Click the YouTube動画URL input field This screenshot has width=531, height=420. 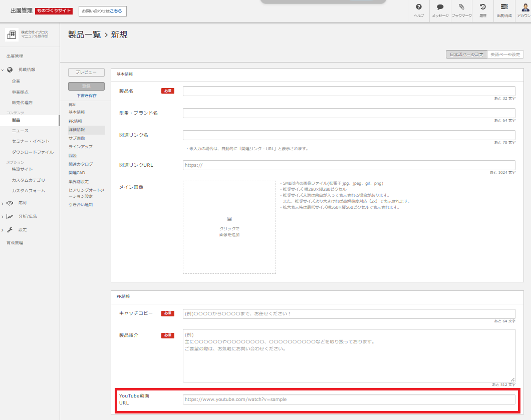(x=349, y=399)
